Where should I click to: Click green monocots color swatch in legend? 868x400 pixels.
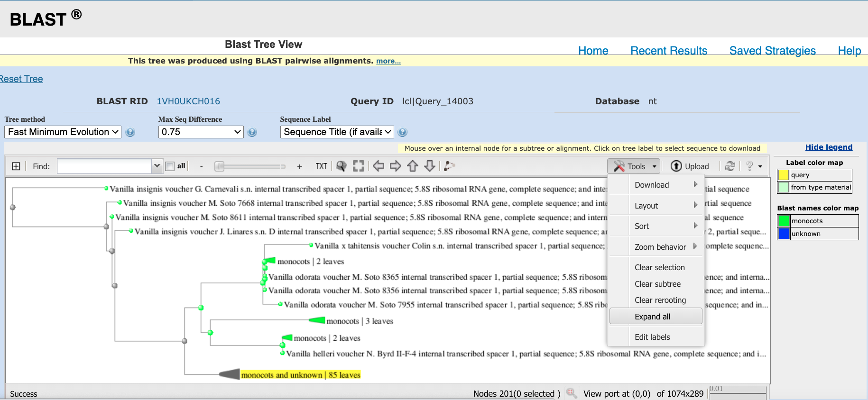click(784, 221)
